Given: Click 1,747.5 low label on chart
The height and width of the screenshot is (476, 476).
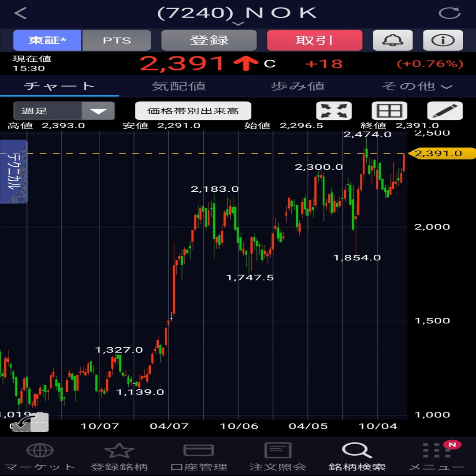Looking at the screenshot, I should (250, 278).
